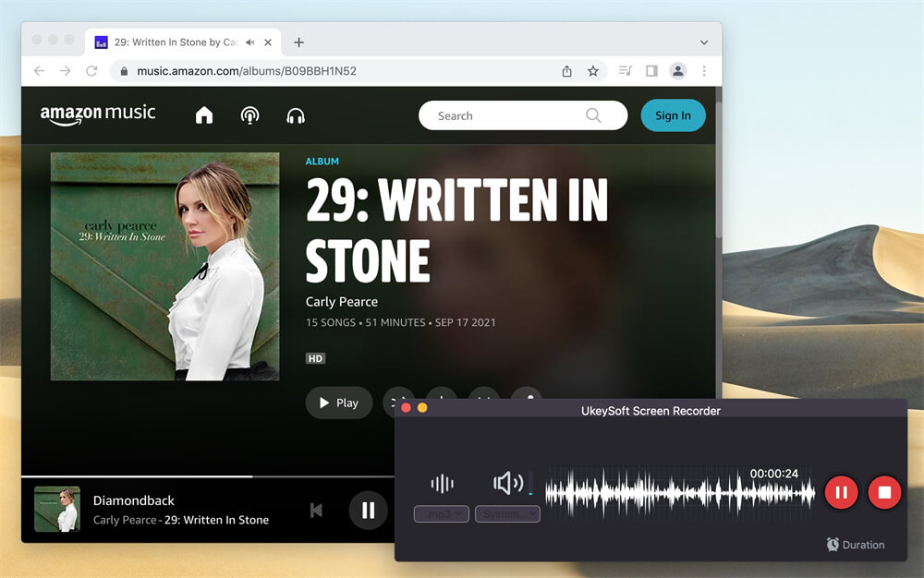Click the Sign In button
This screenshot has width=924, height=578.
673,115
